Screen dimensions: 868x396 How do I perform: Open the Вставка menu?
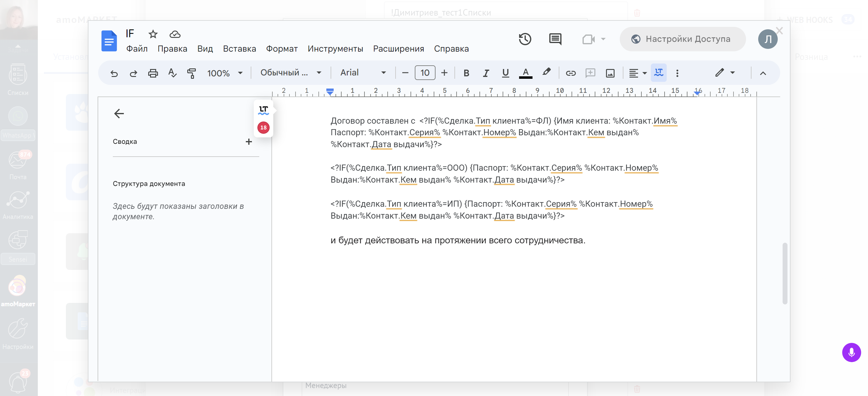(239, 49)
